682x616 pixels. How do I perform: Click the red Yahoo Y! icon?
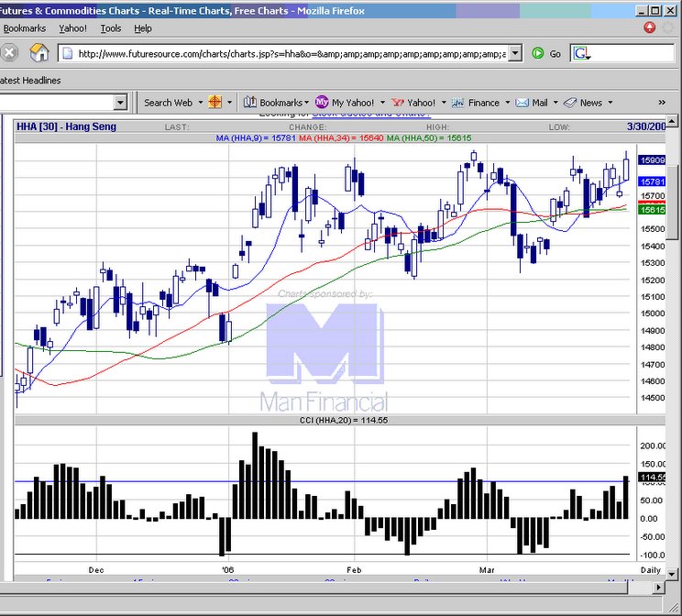point(398,103)
